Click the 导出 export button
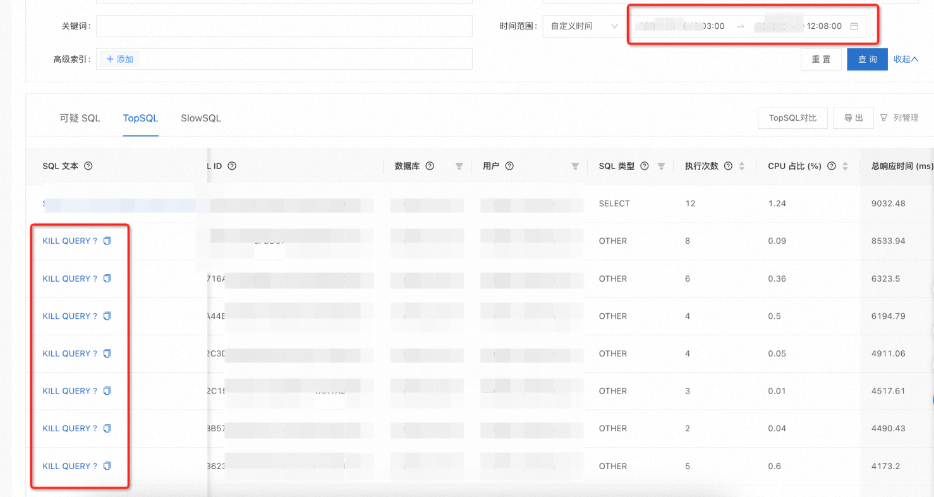The height and width of the screenshot is (497, 934). coord(853,118)
